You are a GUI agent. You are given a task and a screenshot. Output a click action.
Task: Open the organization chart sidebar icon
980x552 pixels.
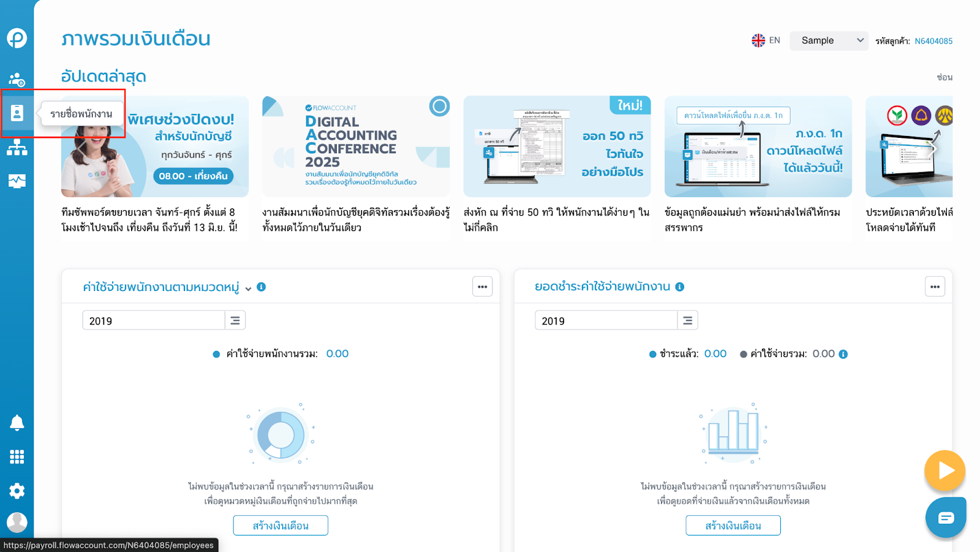[x=17, y=148]
